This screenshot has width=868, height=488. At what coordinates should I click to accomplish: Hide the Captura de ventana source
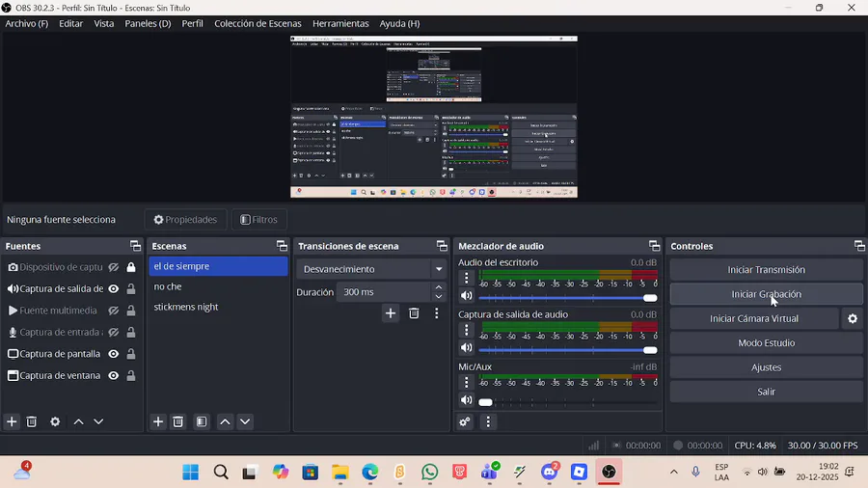(x=114, y=375)
